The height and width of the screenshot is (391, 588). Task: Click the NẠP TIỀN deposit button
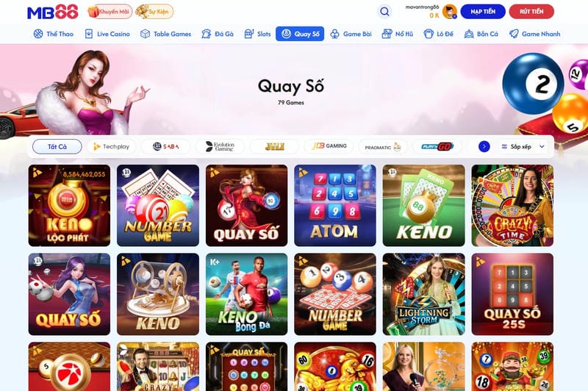click(x=483, y=12)
